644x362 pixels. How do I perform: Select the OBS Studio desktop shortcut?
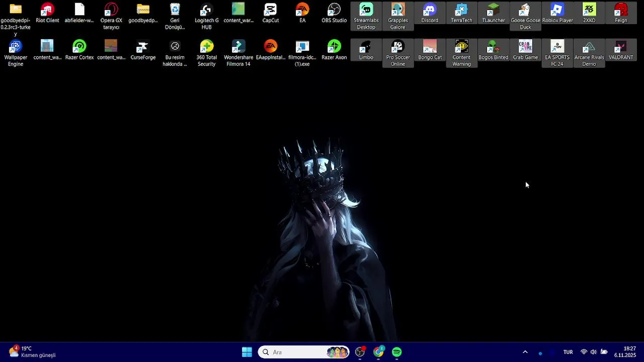pos(334,14)
